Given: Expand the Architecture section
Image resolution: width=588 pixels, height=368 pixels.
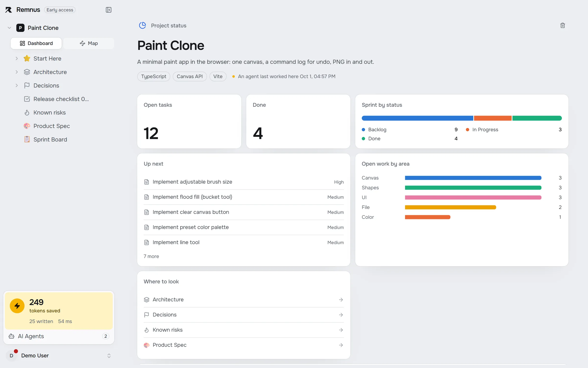Looking at the screenshot, I should [16, 72].
